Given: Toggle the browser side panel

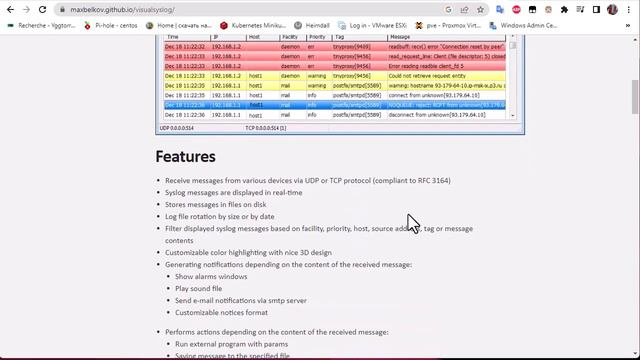Looking at the screenshot, I should click(x=596, y=9).
